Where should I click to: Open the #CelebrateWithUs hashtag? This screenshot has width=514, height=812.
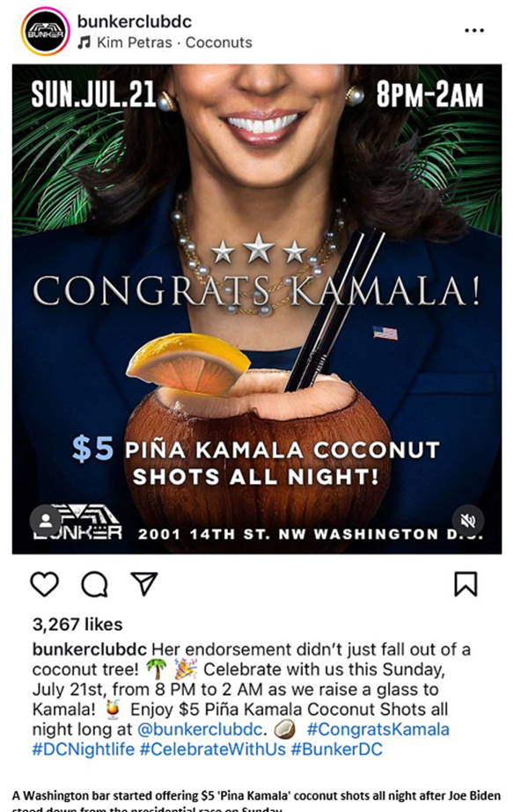[212, 750]
